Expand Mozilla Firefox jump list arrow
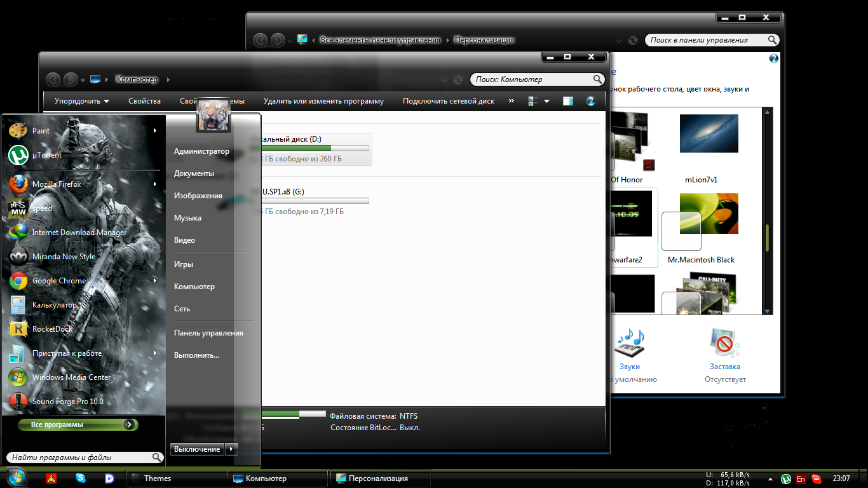 click(155, 184)
